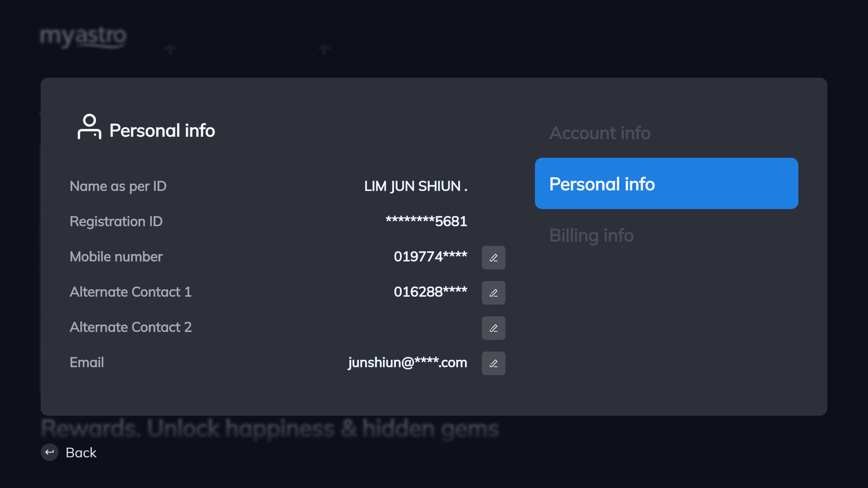
Task: Edit the Mobile number with pencil icon
Action: coord(493,258)
